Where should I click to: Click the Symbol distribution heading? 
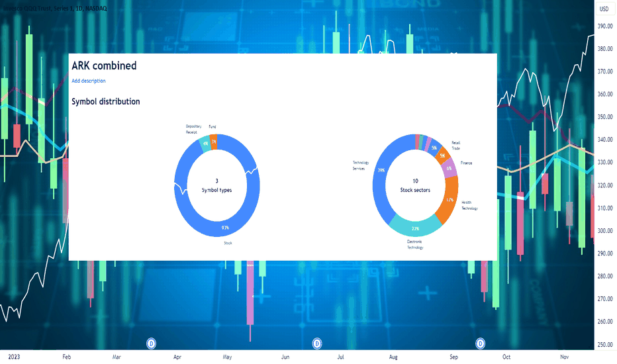click(106, 101)
